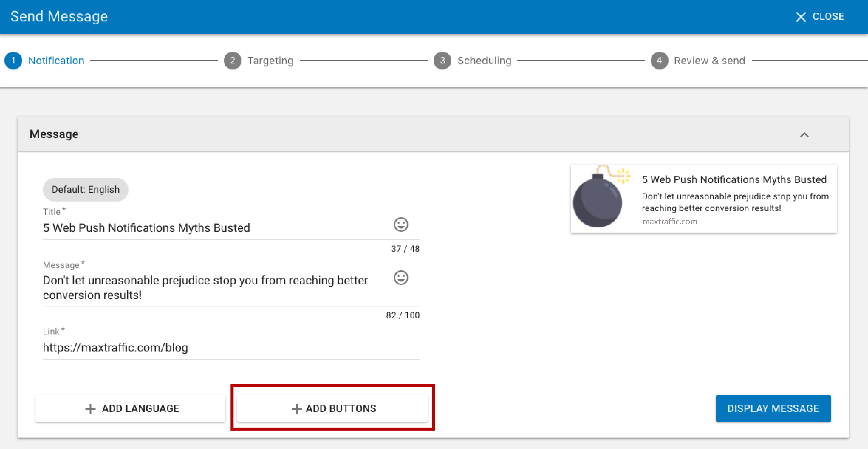Click the '82 / 100' message character counter
The image size is (868, 449).
pyautogui.click(x=403, y=315)
